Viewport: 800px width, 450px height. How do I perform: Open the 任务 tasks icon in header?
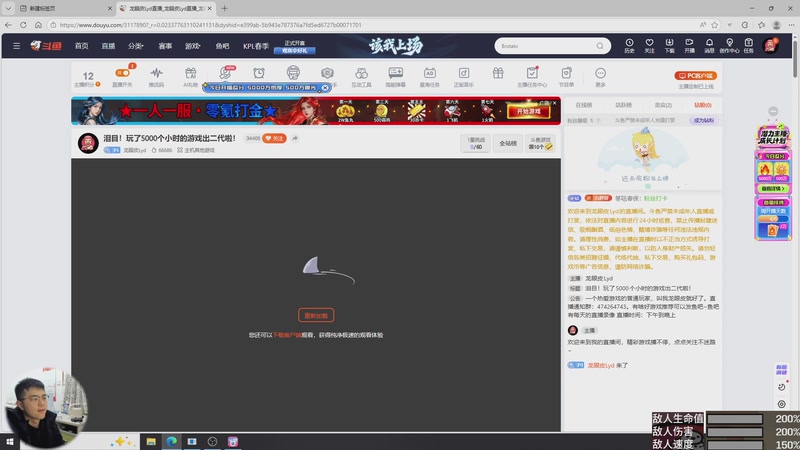748,46
